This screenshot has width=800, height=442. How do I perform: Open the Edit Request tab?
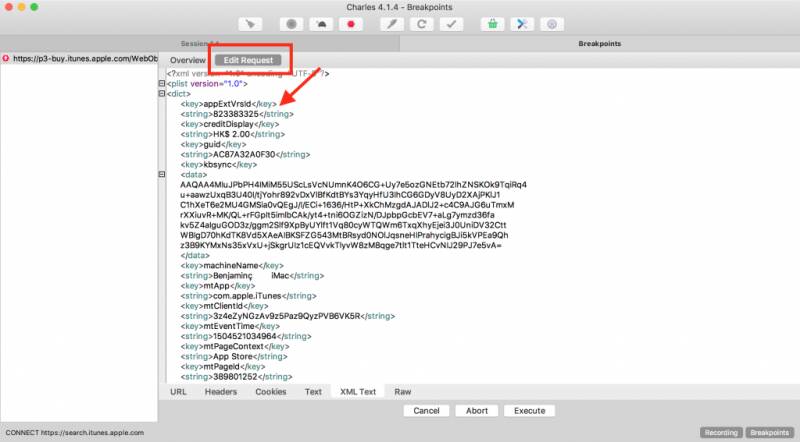(x=248, y=60)
